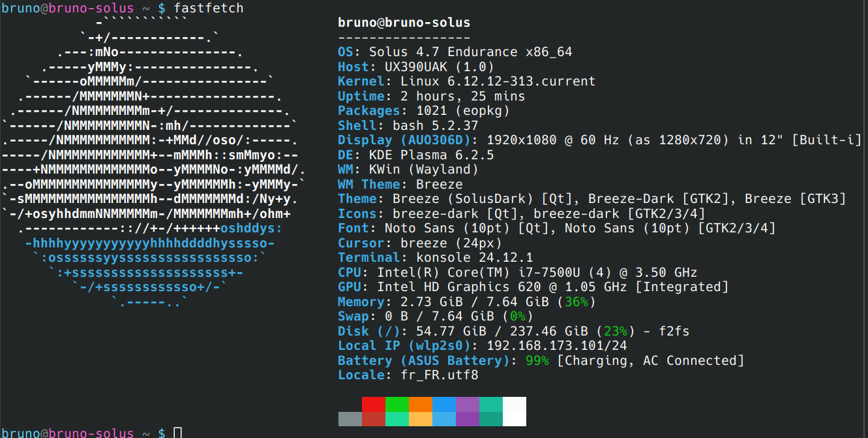The image size is (868, 438).
Task: Click the bright green color swatch
Action: pos(397,404)
